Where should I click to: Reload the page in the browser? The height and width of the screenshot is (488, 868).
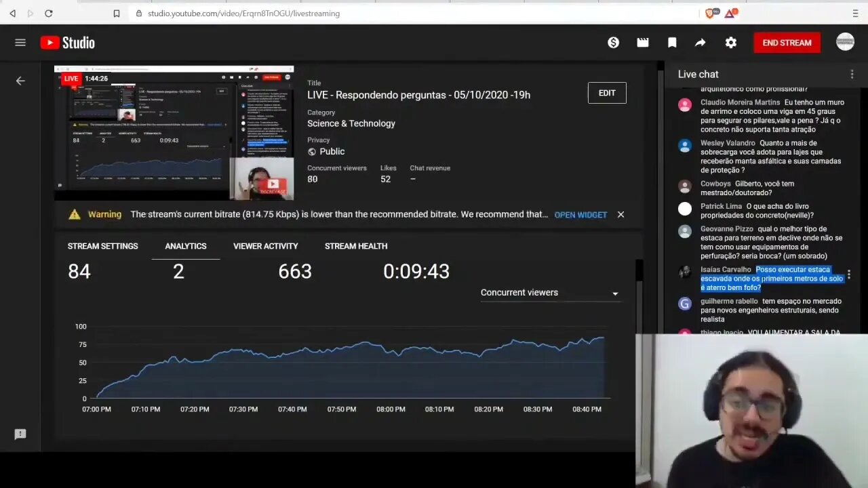pyautogui.click(x=49, y=13)
